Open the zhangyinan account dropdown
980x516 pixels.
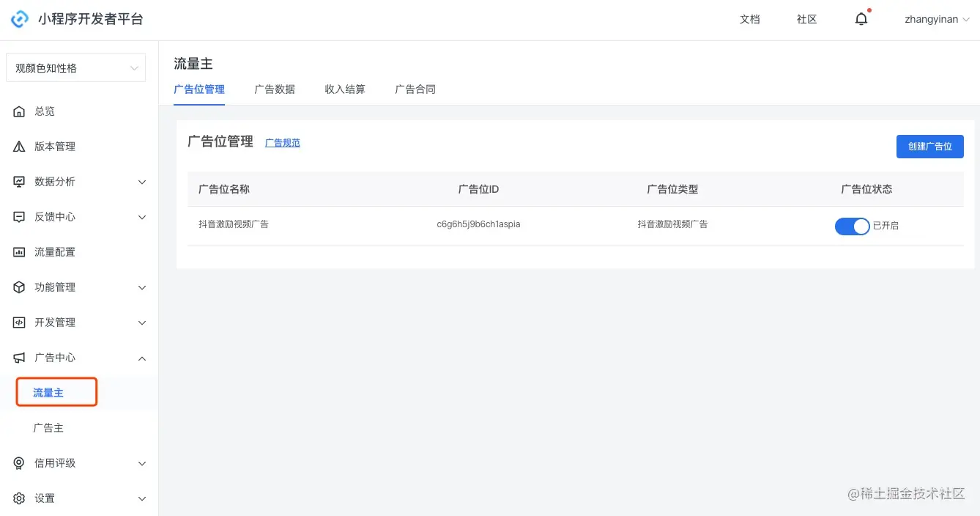tap(937, 20)
